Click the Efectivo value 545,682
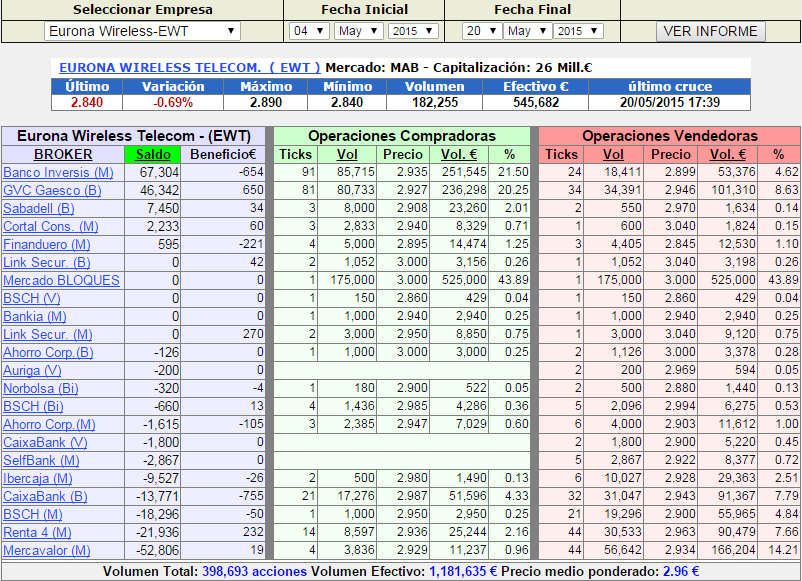Screen dimensions: 802x581 point(536,102)
